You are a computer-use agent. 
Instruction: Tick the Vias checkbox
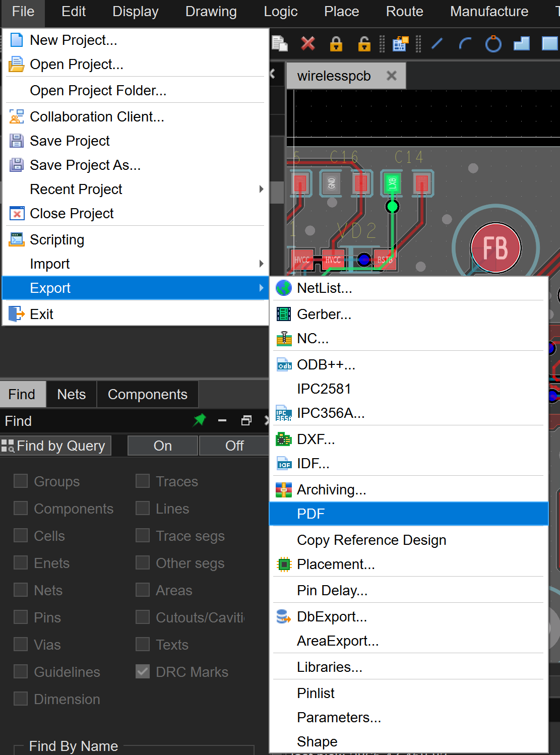point(21,645)
